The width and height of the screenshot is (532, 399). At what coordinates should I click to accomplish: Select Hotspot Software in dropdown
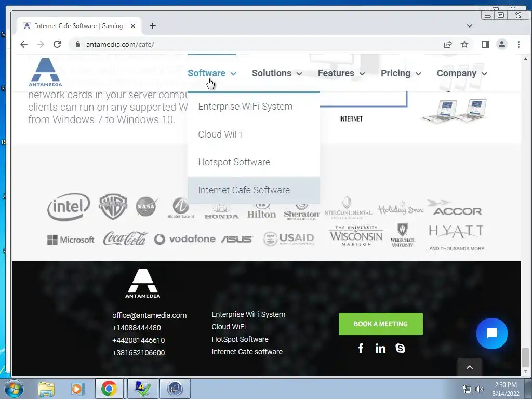coord(254,162)
